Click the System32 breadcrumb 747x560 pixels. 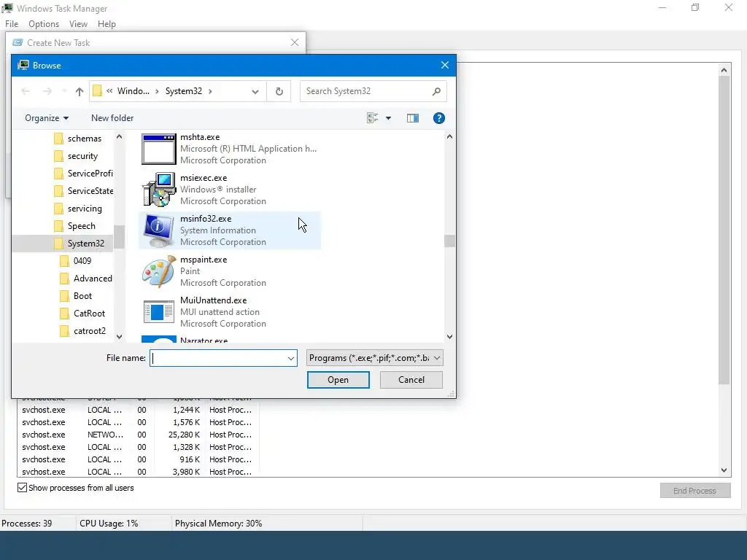pyautogui.click(x=184, y=91)
